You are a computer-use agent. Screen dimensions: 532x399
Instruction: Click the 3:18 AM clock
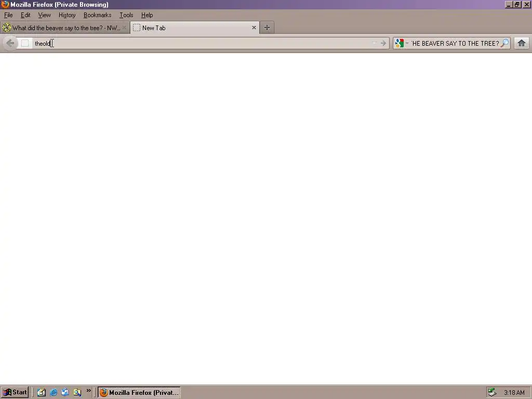[x=514, y=393]
